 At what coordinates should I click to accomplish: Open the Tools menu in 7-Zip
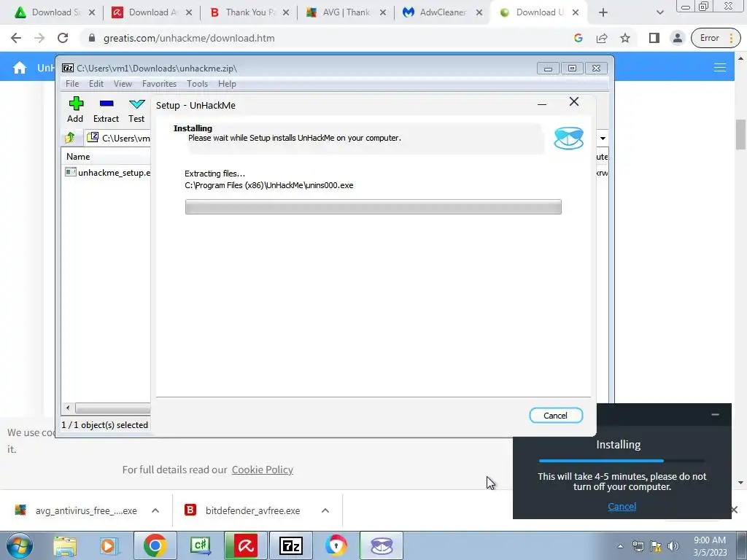tap(197, 84)
